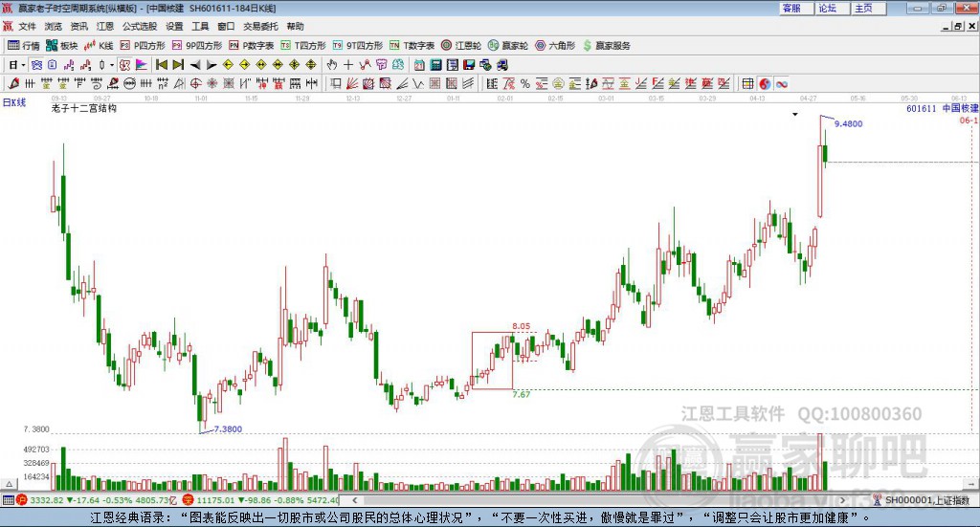Open the 9P四方形 tool
This screenshot has width=980, height=527.
197,46
